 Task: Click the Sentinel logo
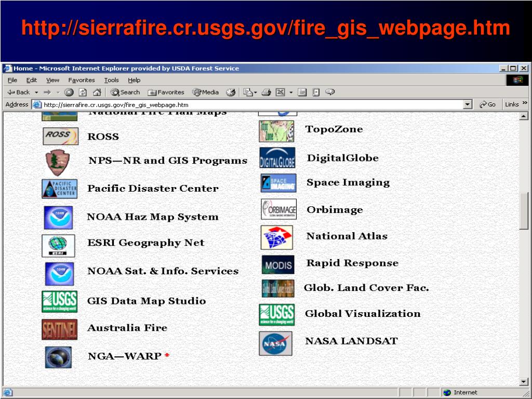click(x=59, y=329)
